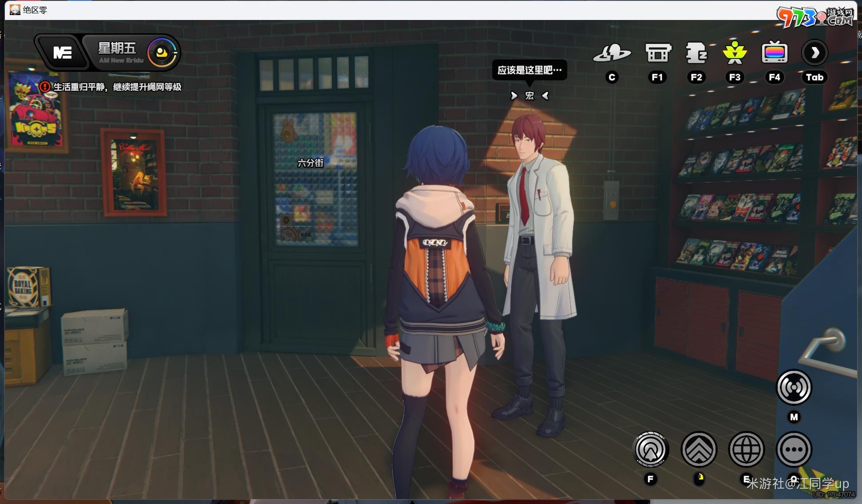Open the shop icon labeled F1

point(658,53)
